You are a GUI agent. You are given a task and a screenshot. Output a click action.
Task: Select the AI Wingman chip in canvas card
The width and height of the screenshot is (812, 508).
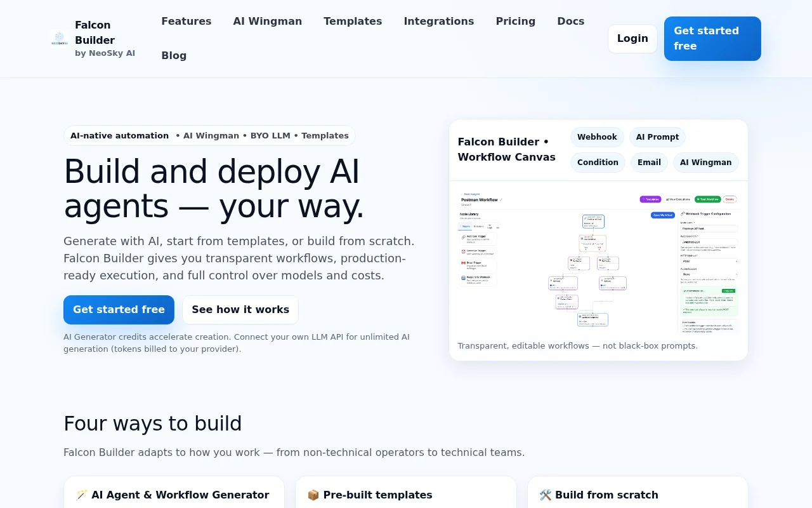point(705,163)
